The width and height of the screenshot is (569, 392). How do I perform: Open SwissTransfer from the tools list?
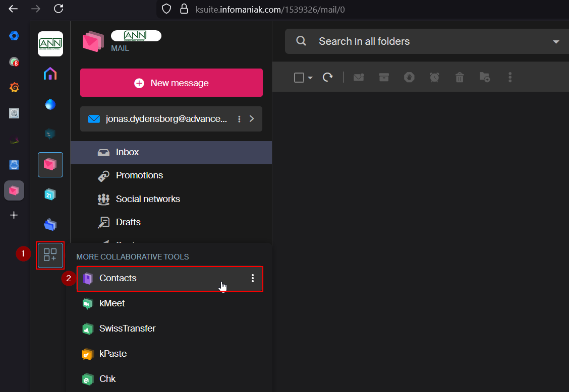click(127, 329)
